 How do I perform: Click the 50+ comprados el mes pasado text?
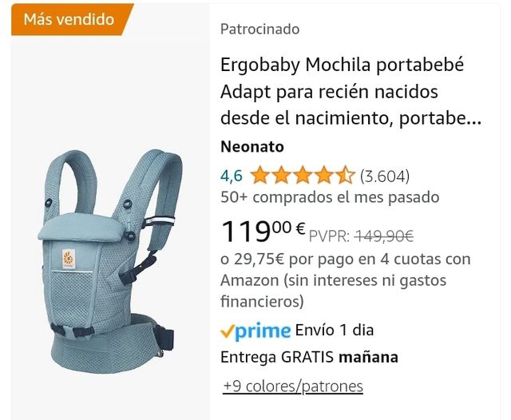(330, 197)
